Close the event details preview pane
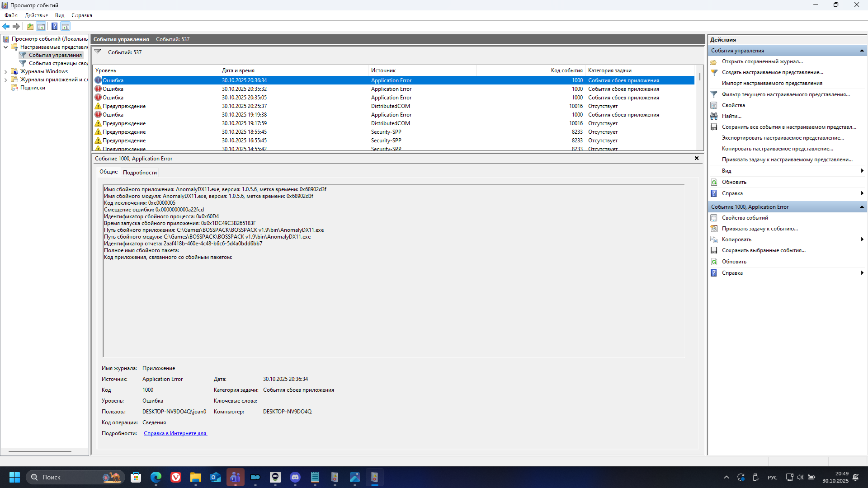Screen dimensions: 868x488 pyautogui.click(x=697, y=158)
